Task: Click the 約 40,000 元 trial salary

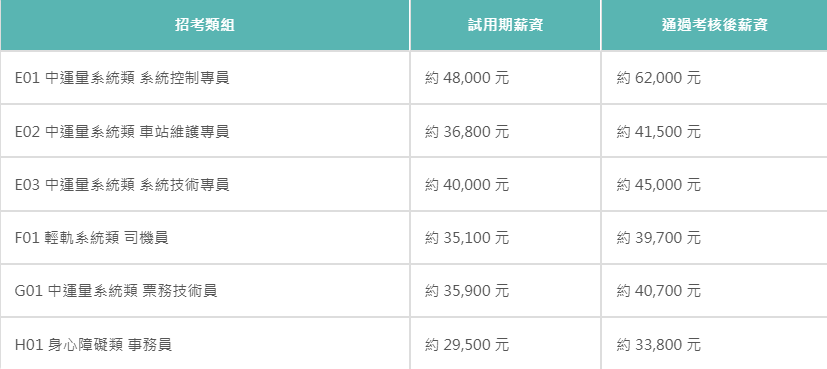Action: (x=467, y=184)
